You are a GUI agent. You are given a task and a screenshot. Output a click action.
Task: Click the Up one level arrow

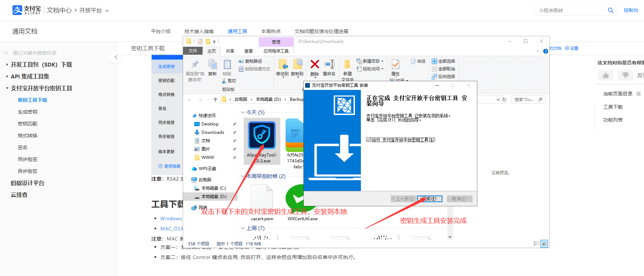(215, 100)
